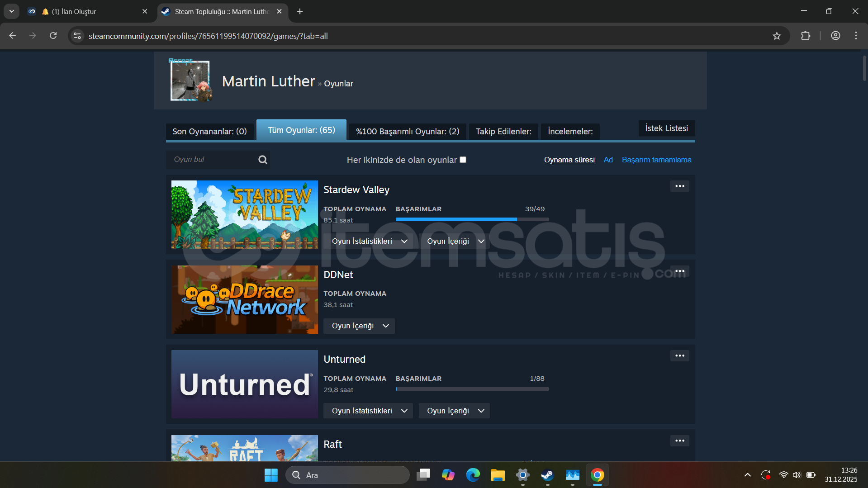The width and height of the screenshot is (868, 488).
Task: Open the browser extensions puzzle icon
Action: pyautogui.click(x=806, y=36)
